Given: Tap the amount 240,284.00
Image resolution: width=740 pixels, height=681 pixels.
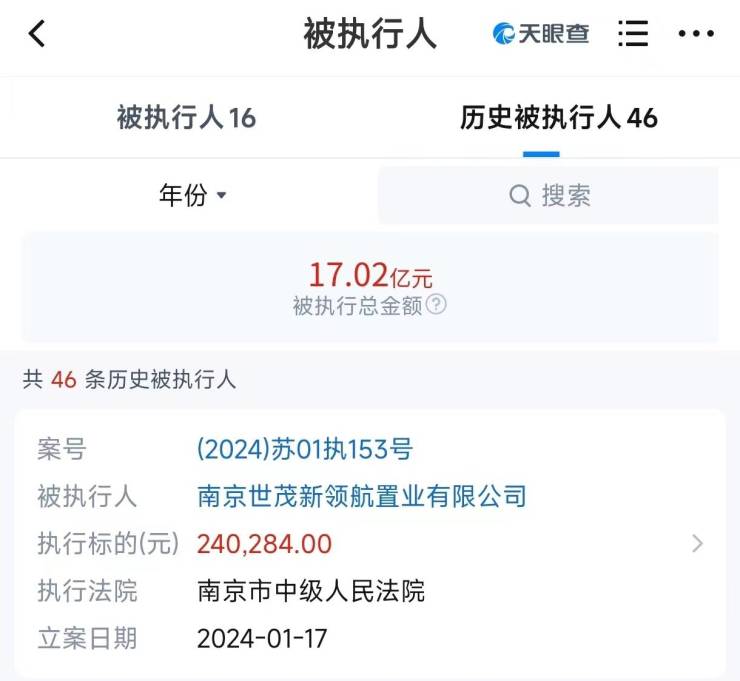Looking at the screenshot, I should pyautogui.click(x=264, y=544).
